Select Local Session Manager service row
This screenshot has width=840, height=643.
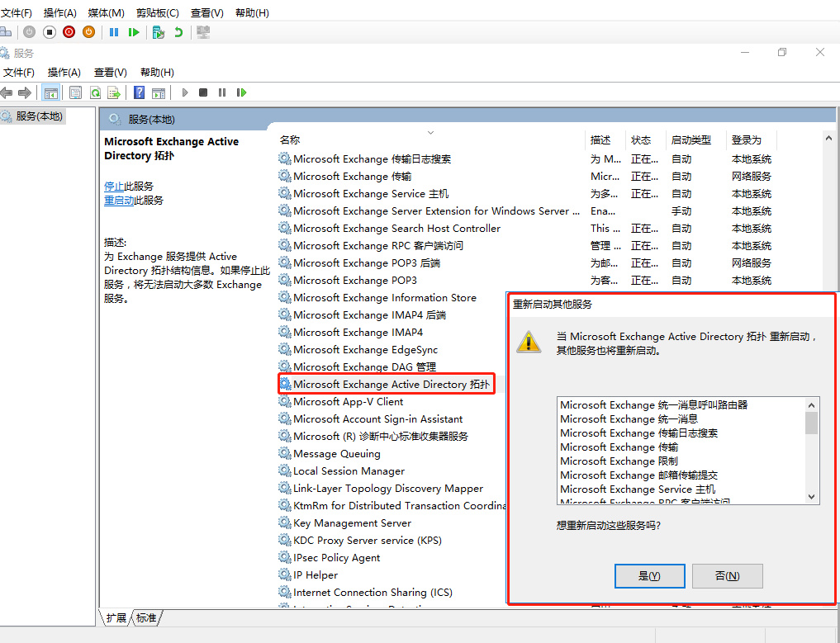(x=349, y=471)
